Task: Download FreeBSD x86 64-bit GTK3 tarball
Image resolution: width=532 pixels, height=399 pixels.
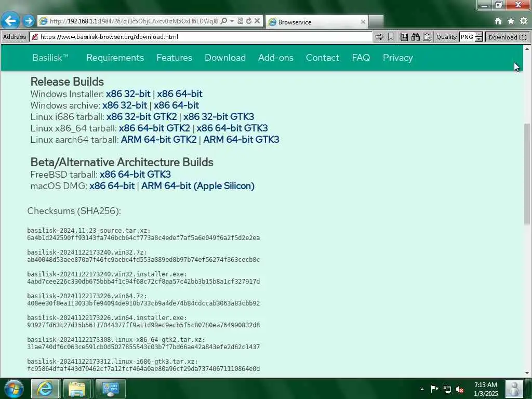Action: coord(135,175)
